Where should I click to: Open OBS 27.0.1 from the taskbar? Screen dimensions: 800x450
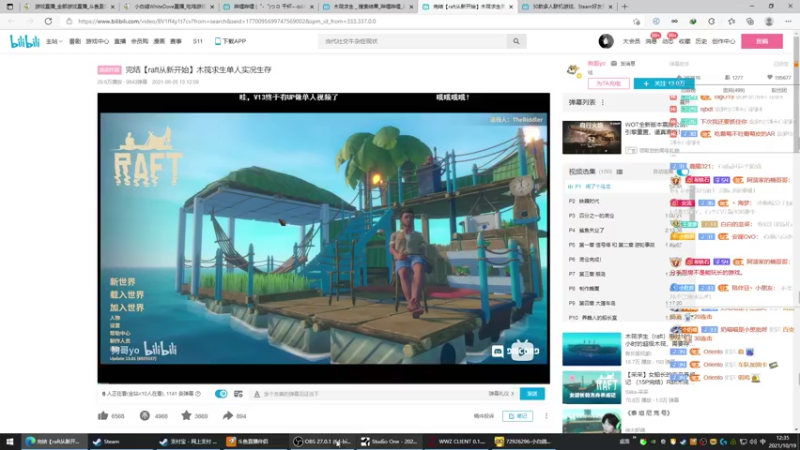(322, 441)
